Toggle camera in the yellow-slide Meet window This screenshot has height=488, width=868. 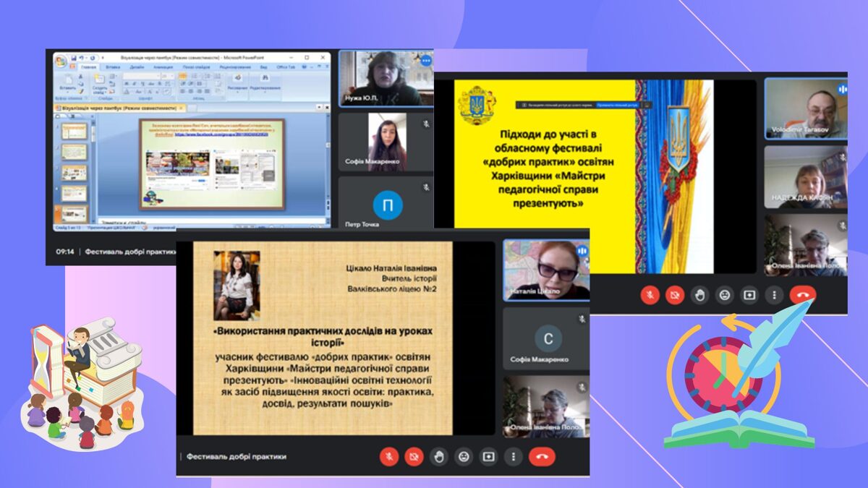point(675,295)
